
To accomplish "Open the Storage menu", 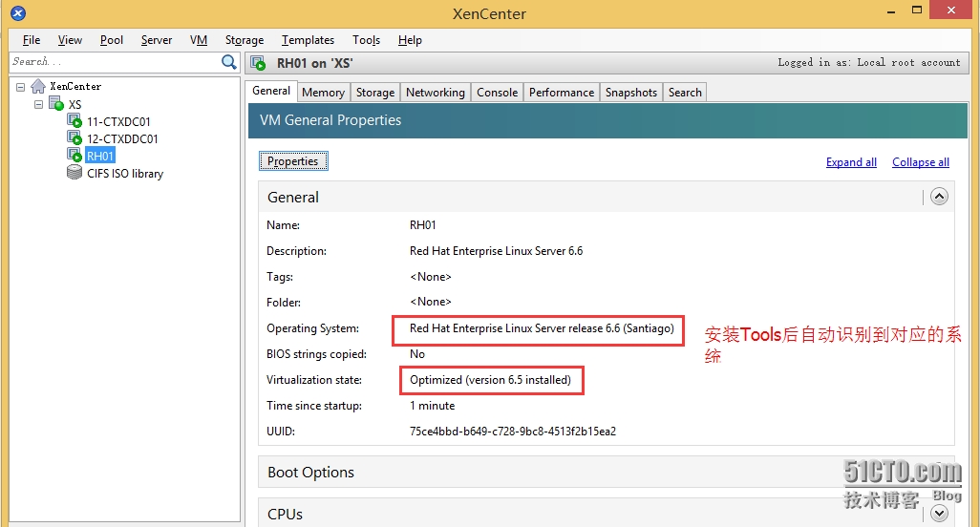I will [x=245, y=40].
